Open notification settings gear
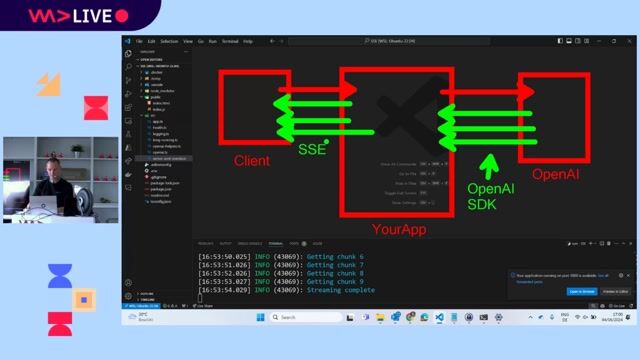 (x=621, y=276)
